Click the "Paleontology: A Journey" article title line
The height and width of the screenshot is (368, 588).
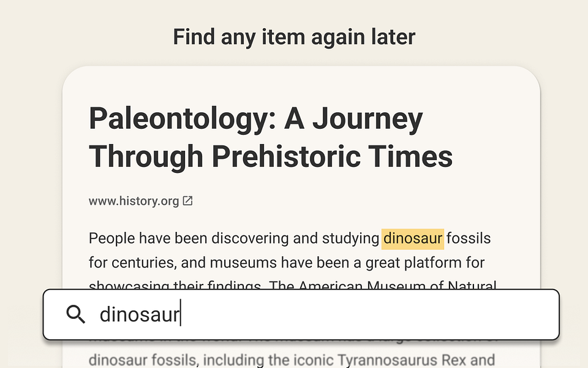256,120
